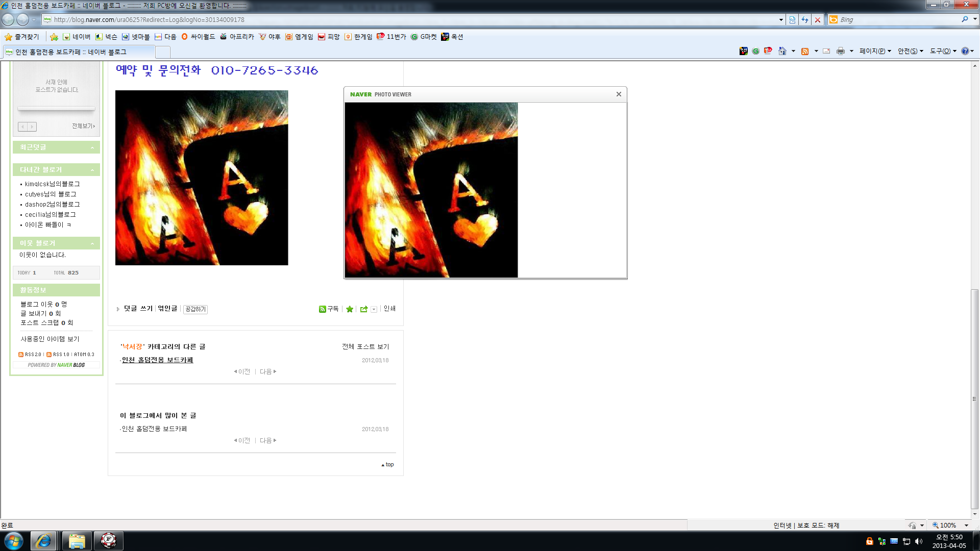Click the network connection tray icon
Screen dimensions: 980x551
coord(906,541)
